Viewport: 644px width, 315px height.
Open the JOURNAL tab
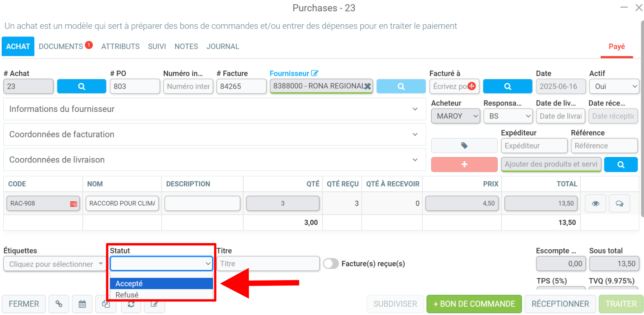pos(223,46)
